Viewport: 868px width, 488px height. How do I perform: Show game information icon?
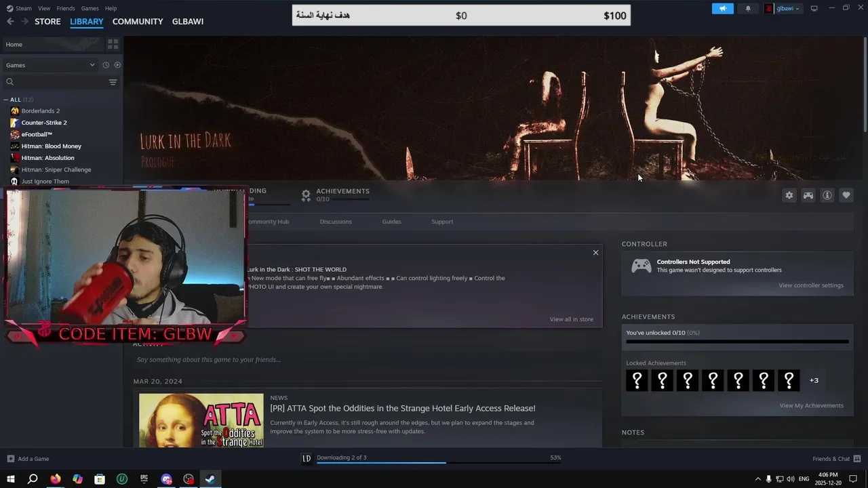pyautogui.click(x=827, y=195)
